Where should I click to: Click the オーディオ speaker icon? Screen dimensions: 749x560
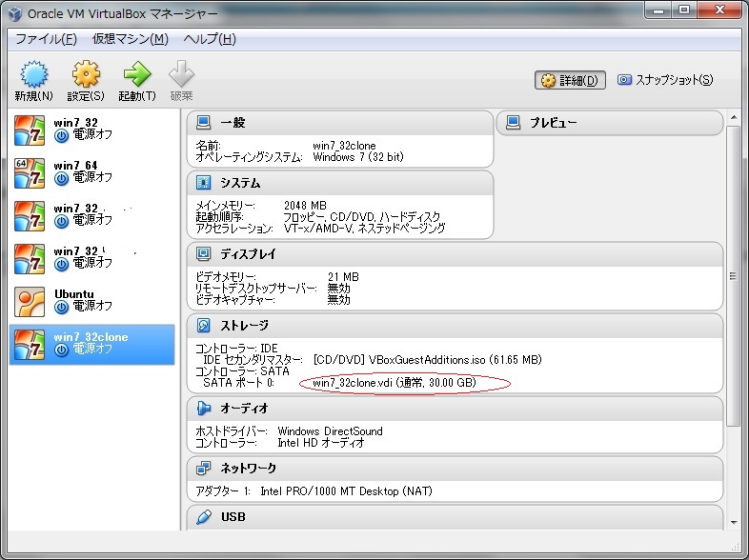(204, 409)
